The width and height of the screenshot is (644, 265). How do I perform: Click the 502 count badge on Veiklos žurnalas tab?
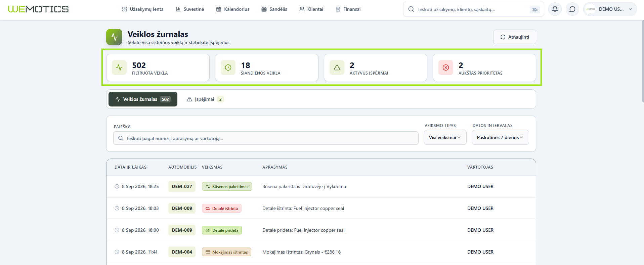pos(165,99)
